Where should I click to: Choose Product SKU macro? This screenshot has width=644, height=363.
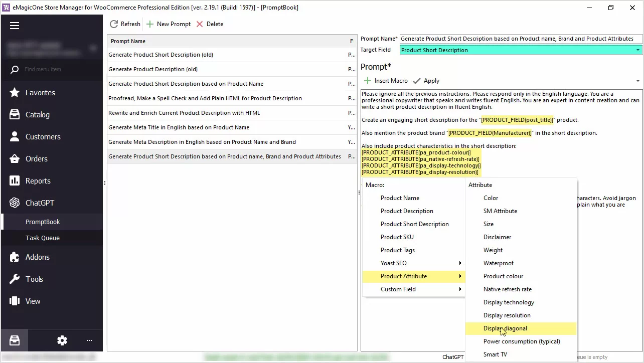click(397, 237)
